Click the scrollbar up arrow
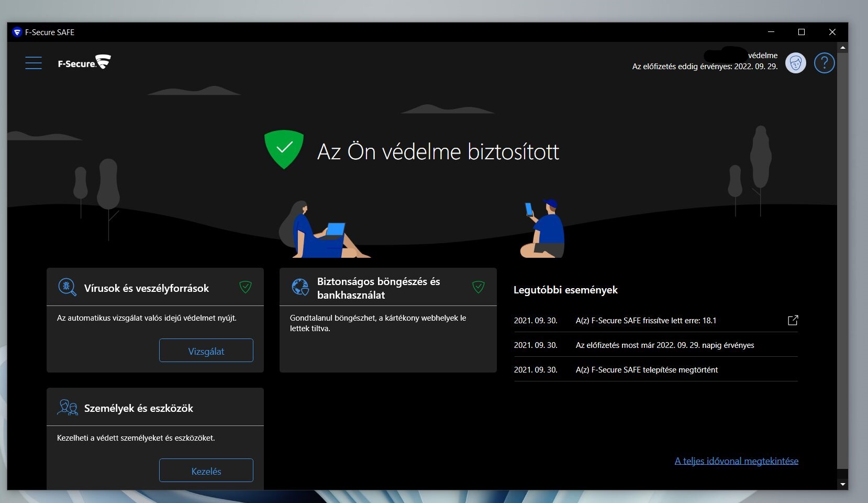This screenshot has width=868, height=503. click(x=842, y=48)
